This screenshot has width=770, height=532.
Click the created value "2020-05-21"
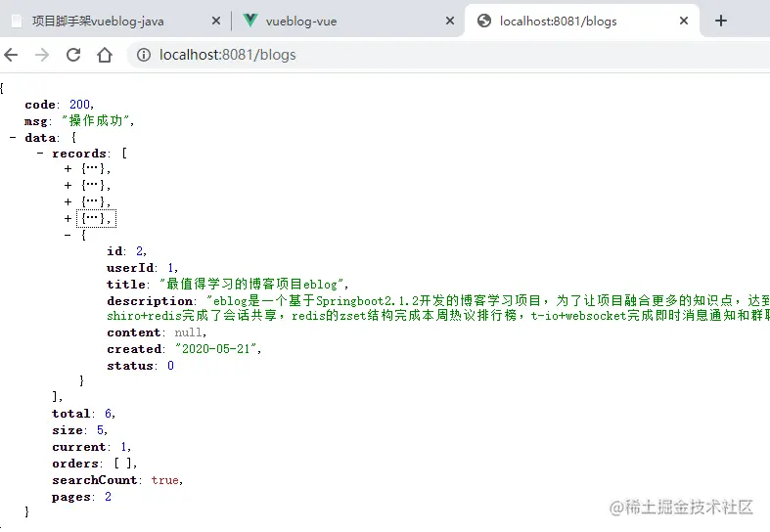tap(216, 348)
